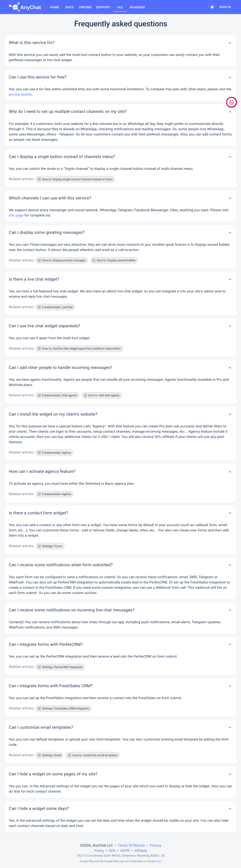
Task: Open the Terms Of Service footer link
Action: tap(131, 846)
